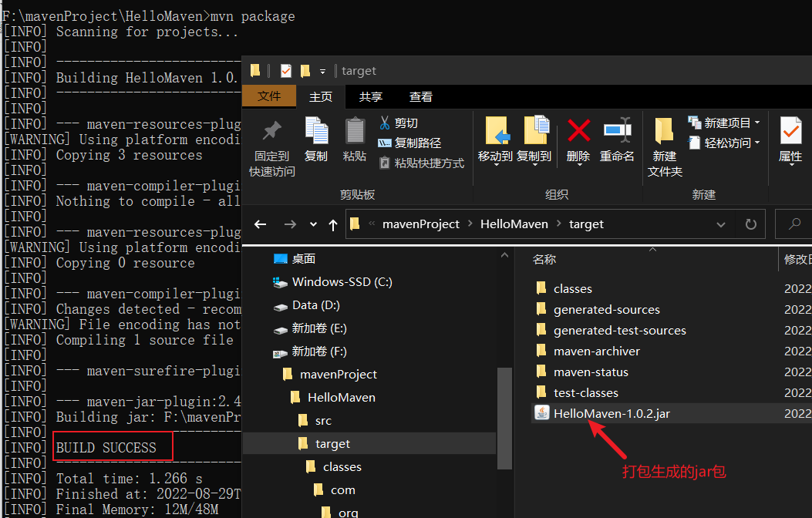The height and width of the screenshot is (518, 812).
Task: Go back with left arrow button
Action: [x=261, y=224]
